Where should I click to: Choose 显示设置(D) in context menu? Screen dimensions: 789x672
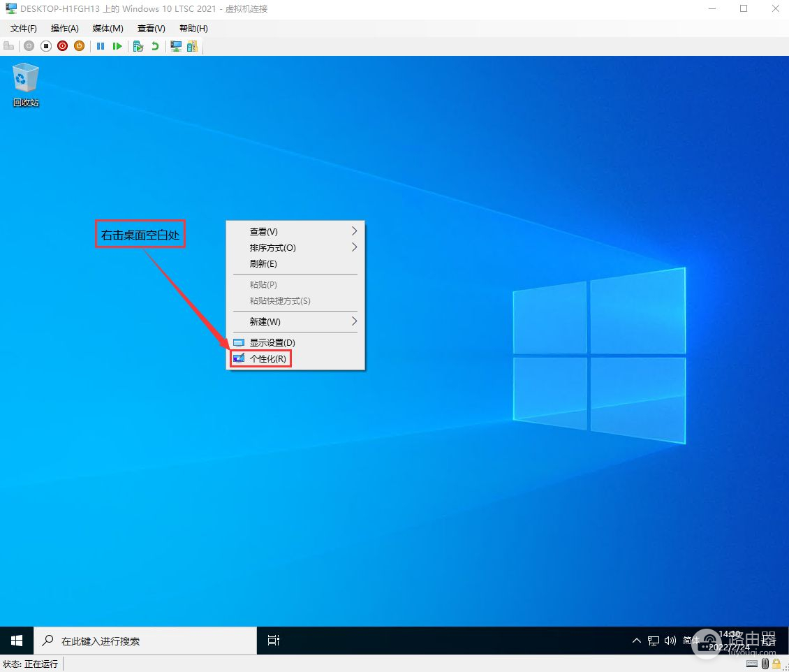[x=272, y=342]
